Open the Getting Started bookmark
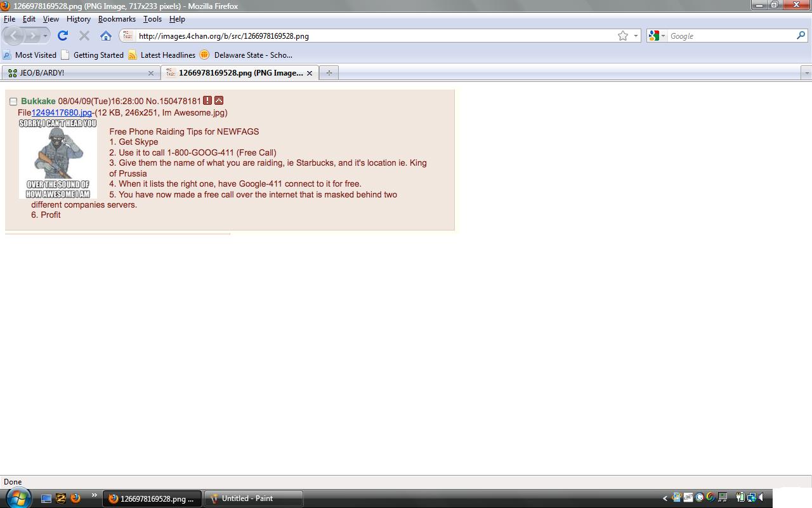 pyautogui.click(x=93, y=55)
